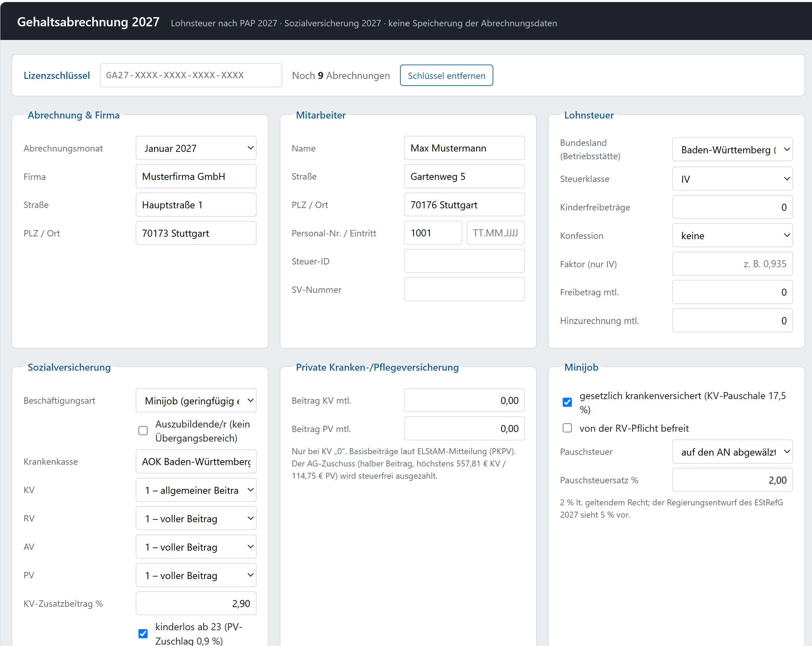The width and height of the screenshot is (812, 646).
Task: Click the Pauschsteuersatz % field
Action: point(732,480)
